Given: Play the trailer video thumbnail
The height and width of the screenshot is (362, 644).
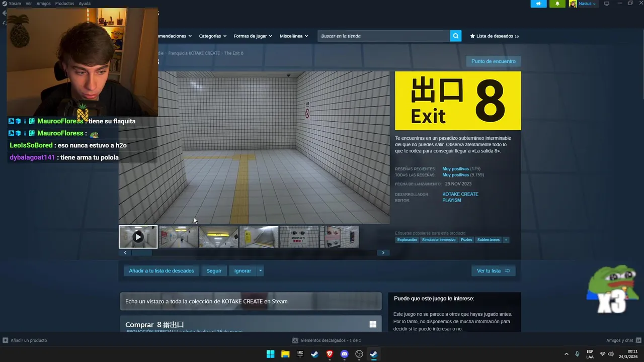Looking at the screenshot, I should pos(138,237).
